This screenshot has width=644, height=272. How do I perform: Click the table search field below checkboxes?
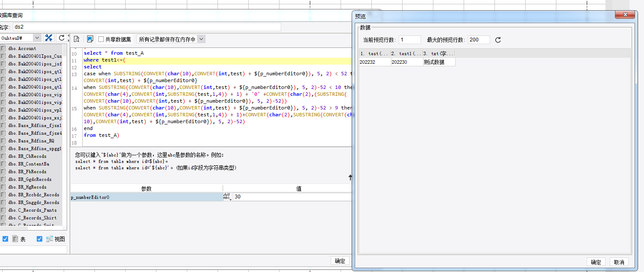33,249
